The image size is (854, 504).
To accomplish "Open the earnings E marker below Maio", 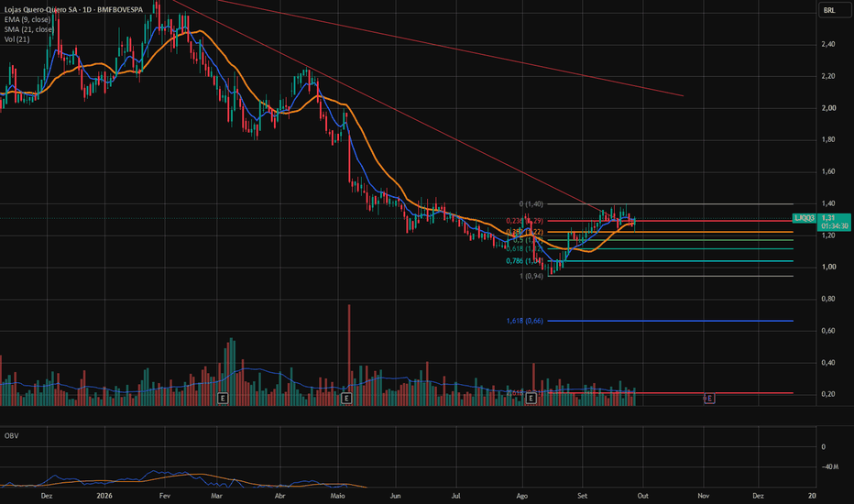I will 345,399.
